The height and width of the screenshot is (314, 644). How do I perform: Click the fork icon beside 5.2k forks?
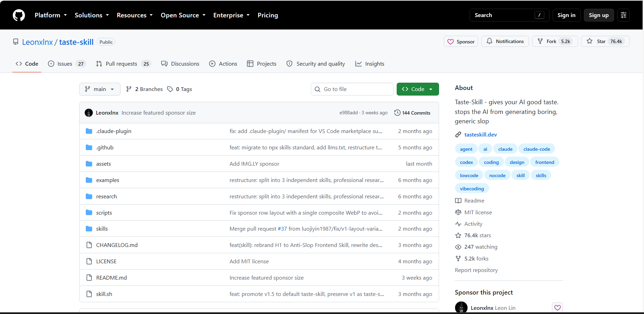tap(458, 258)
